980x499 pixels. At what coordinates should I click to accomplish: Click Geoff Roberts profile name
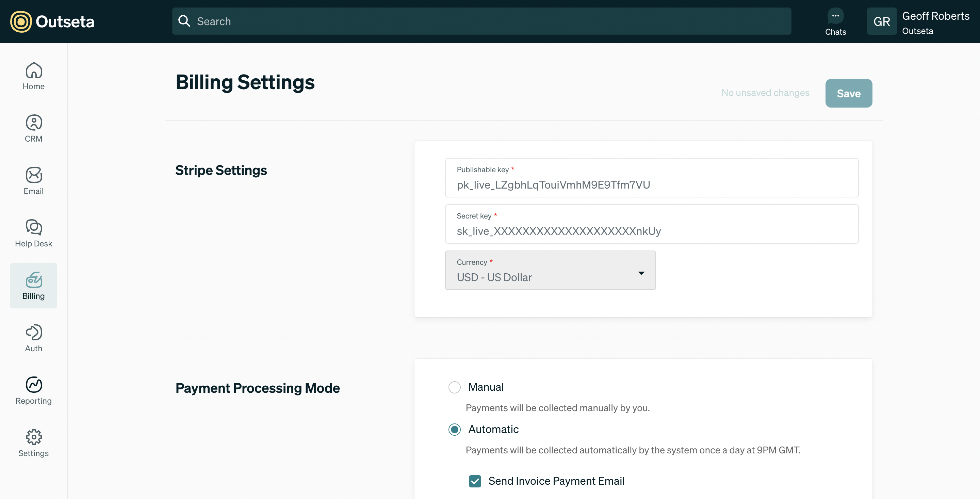pyautogui.click(x=935, y=16)
